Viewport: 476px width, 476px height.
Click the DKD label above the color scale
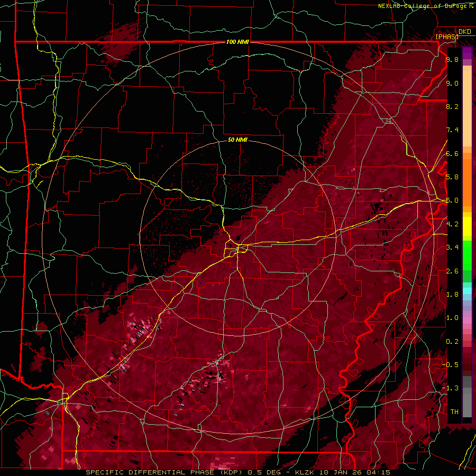[x=465, y=31]
